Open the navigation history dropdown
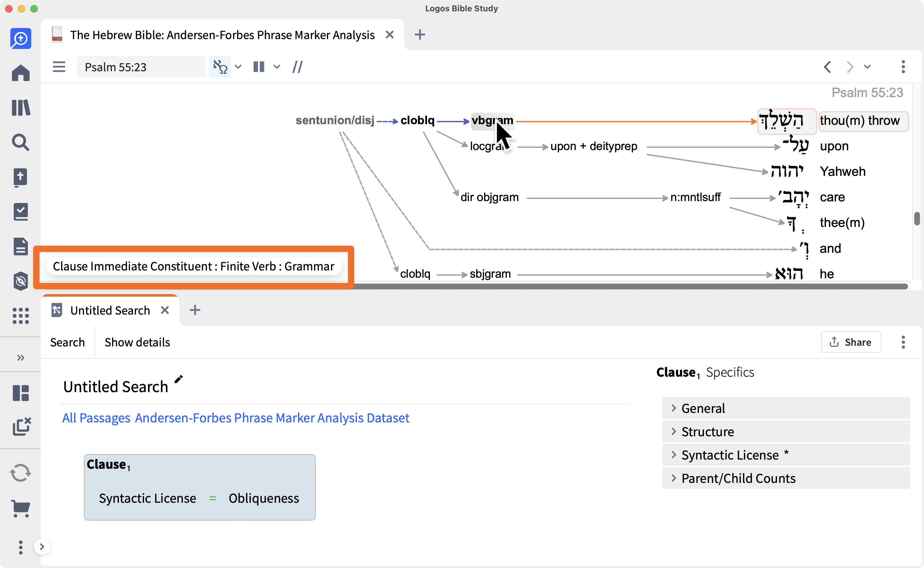This screenshot has width=924, height=568. pyautogui.click(x=867, y=67)
